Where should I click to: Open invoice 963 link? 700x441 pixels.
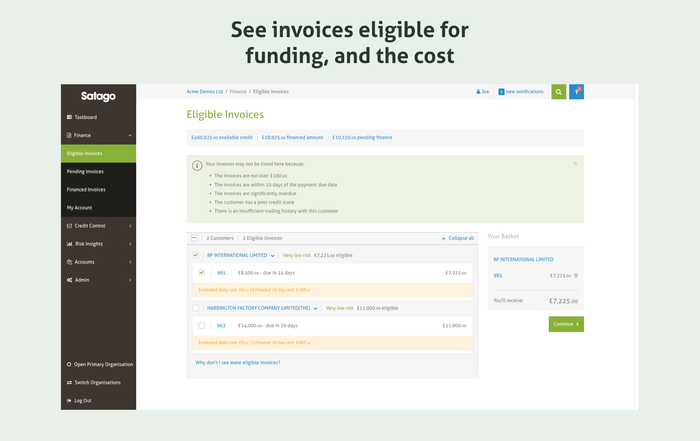pyautogui.click(x=221, y=326)
